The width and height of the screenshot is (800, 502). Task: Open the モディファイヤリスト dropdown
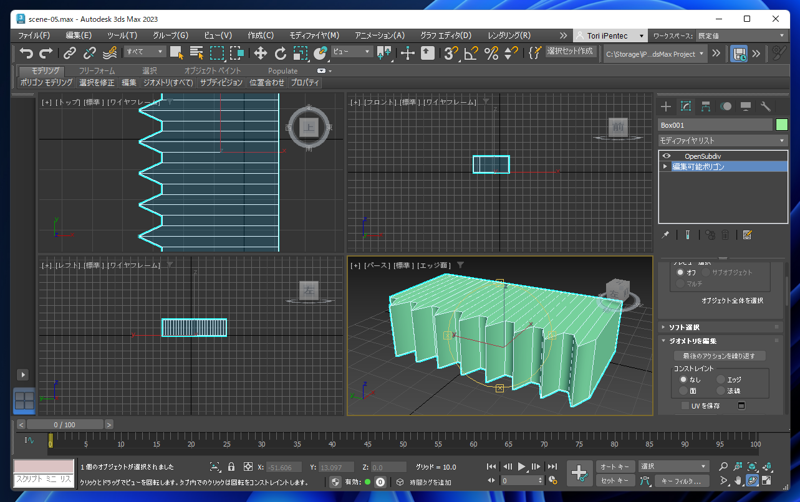722,140
